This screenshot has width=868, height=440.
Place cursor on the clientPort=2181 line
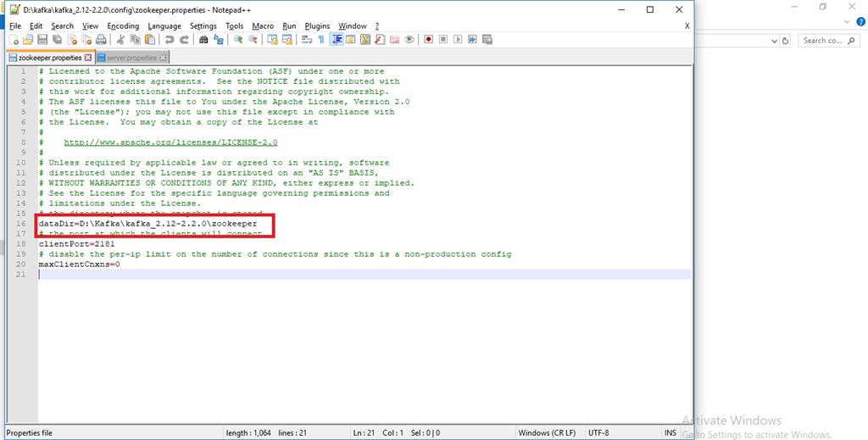(x=76, y=244)
